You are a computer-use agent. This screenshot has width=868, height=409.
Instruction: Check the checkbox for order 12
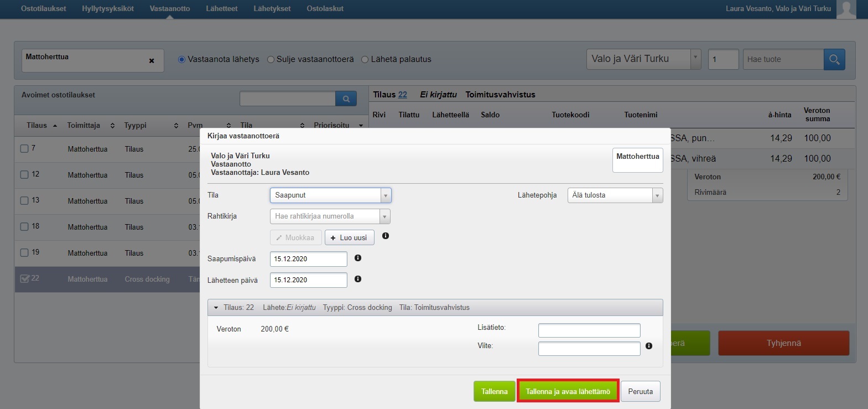point(24,174)
